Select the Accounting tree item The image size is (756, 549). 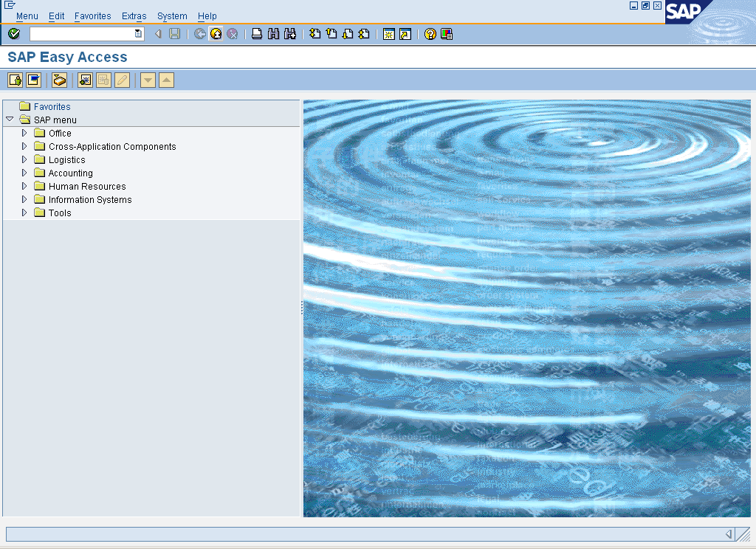click(x=70, y=173)
